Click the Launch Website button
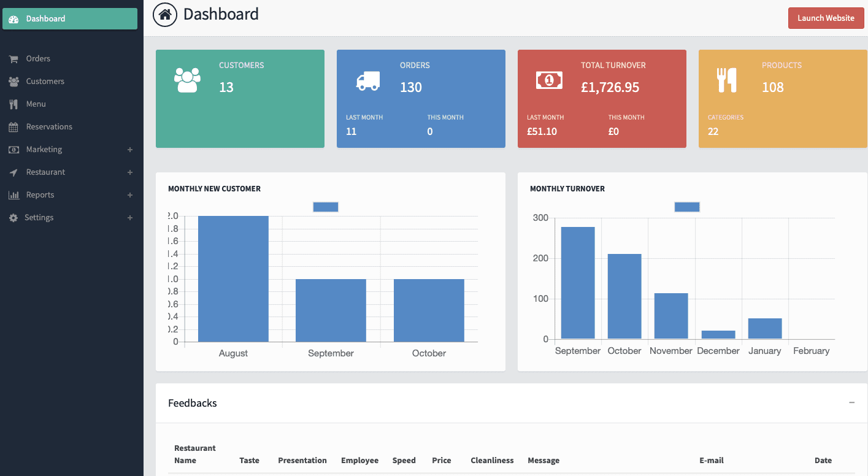The height and width of the screenshot is (476, 868). click(x=826, y=18)
